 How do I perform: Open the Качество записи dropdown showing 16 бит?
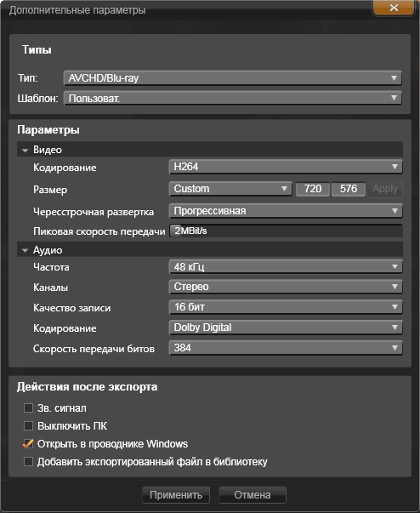[x=286, y=307]
